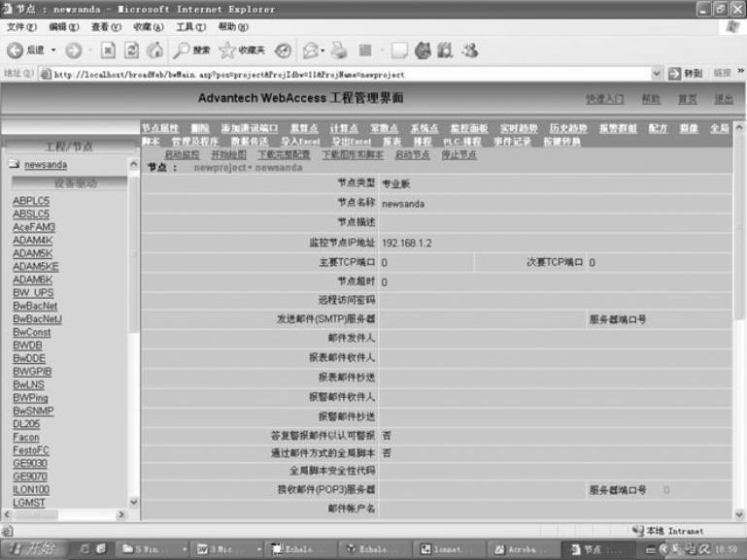Select the newsanda node link
747x560 pixels.
pyautogui.click(x=46, y=165)
